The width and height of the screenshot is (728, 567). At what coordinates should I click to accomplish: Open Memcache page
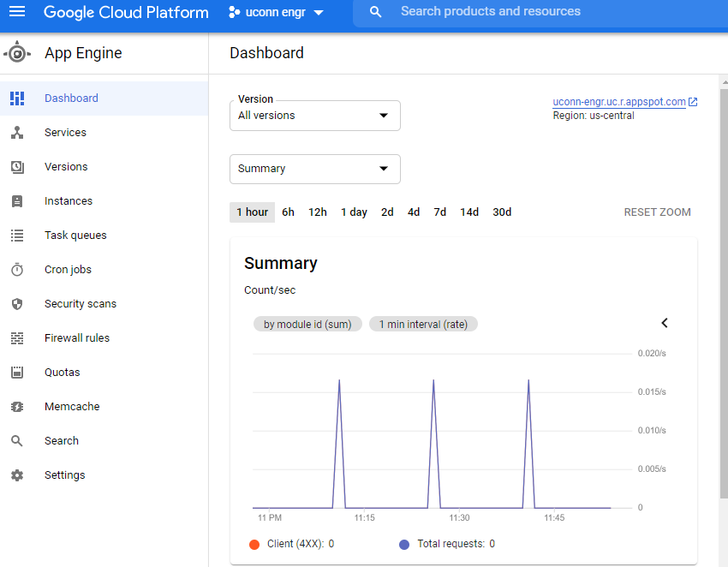click(x=104, y=407)
